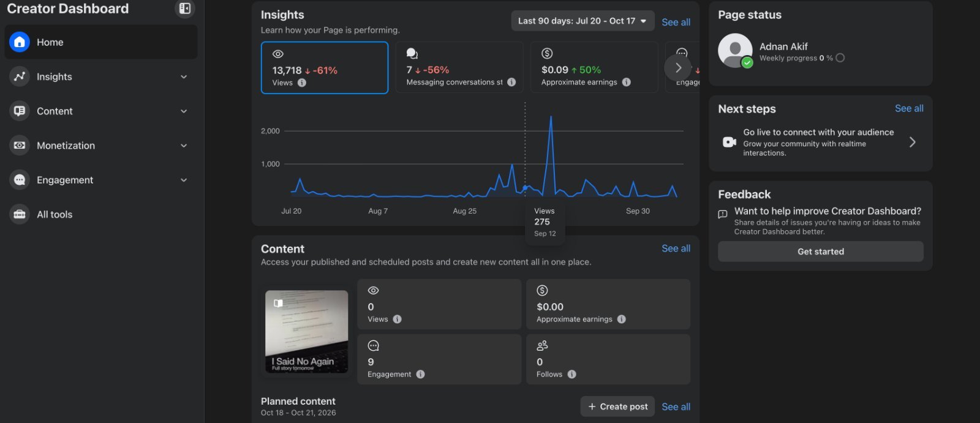Click the Go live video camera icon

(729, 142)
